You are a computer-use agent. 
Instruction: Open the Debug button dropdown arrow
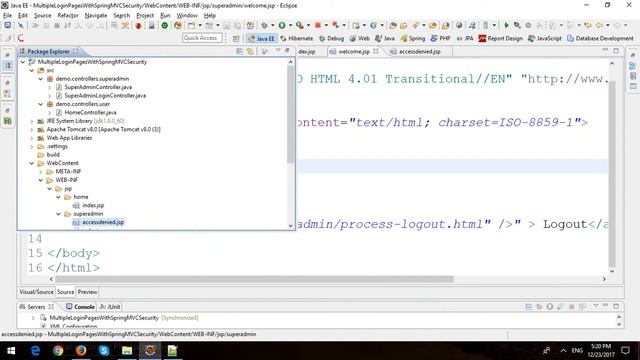pyautogui.click(x=273, y=25)
